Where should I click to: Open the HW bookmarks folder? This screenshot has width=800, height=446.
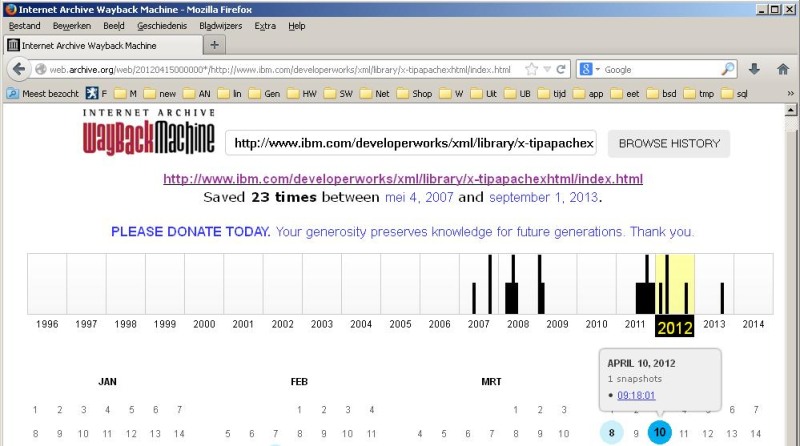coord(302,93)
